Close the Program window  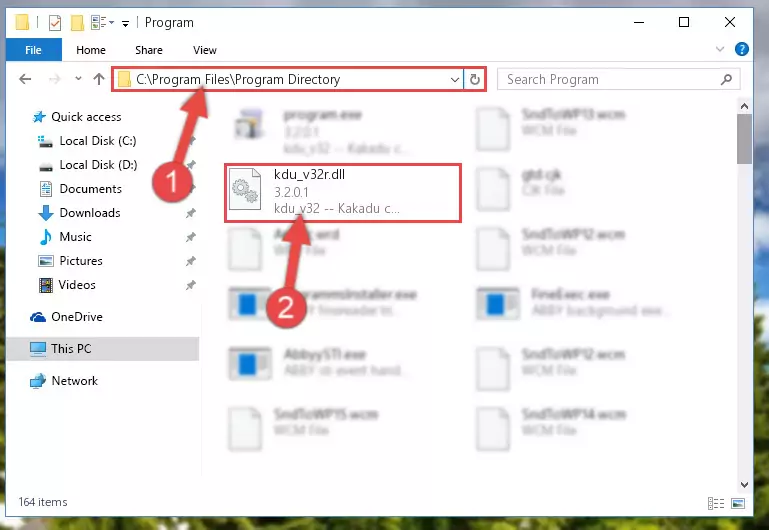(x=730, y=23)
